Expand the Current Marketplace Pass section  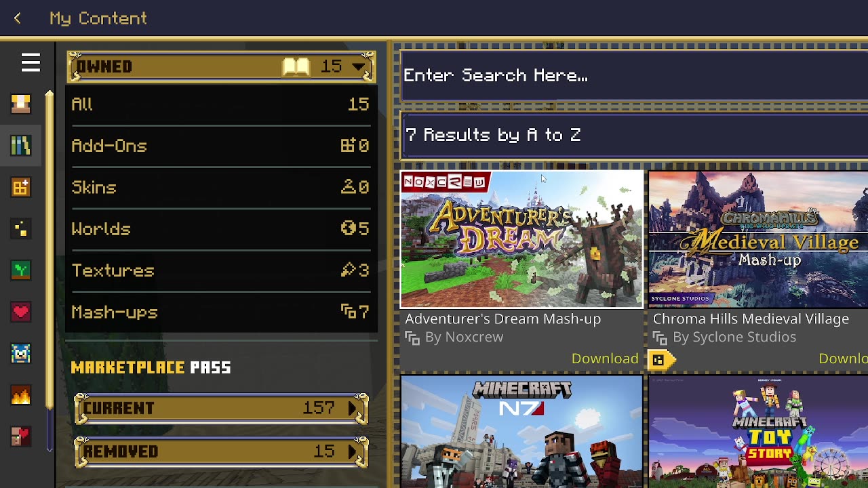pyautogui.click(x=221, y=408)
